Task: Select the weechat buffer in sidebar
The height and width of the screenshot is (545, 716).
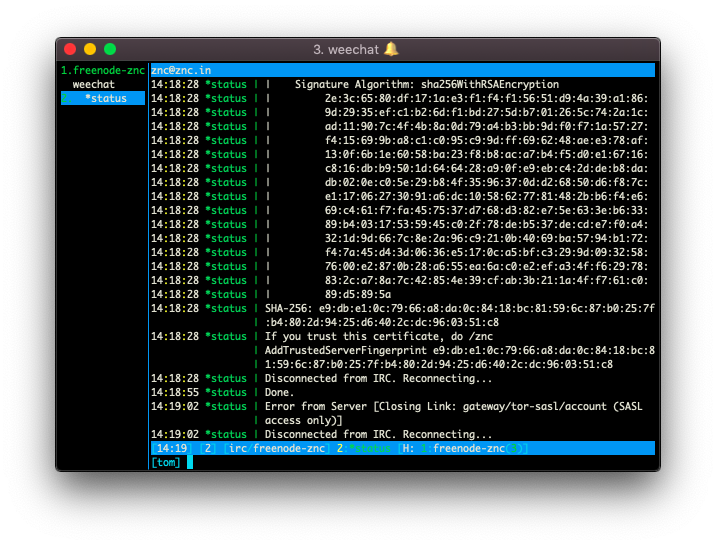Action: click(94, 84)
